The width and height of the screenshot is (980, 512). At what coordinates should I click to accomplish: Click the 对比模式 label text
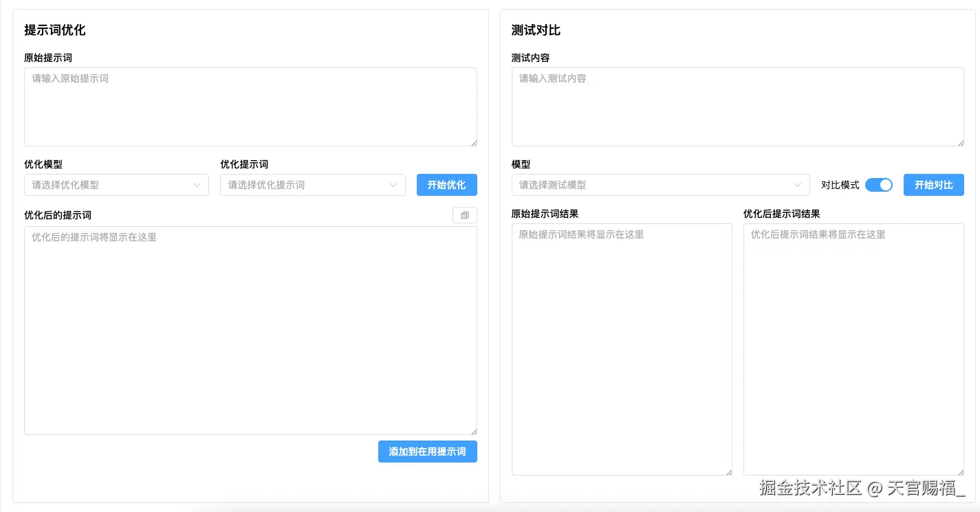(840, 185)
